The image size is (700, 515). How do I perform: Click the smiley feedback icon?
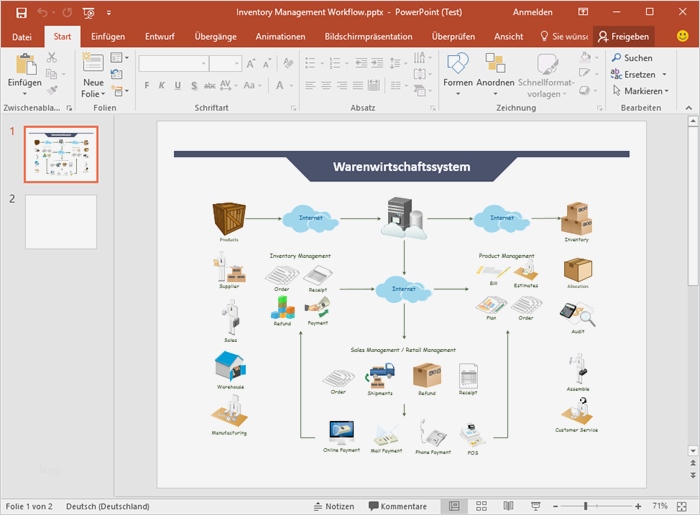click(682, 36)
